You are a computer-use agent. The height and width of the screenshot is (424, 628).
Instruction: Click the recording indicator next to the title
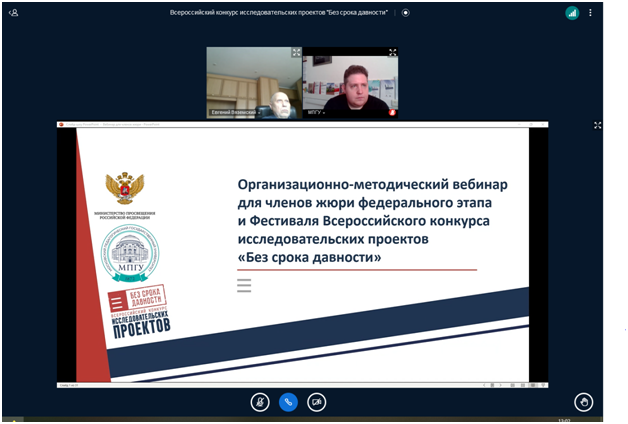tap(405, 13)
